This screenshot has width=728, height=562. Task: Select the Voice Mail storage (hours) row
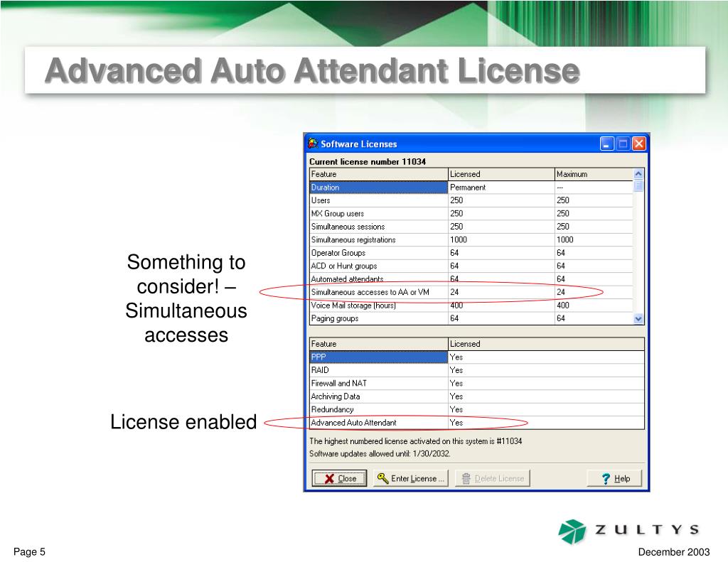471,306
